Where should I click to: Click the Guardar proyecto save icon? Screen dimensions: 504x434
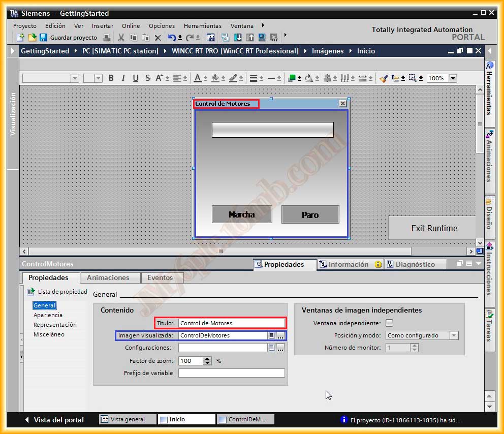(43, 38)
